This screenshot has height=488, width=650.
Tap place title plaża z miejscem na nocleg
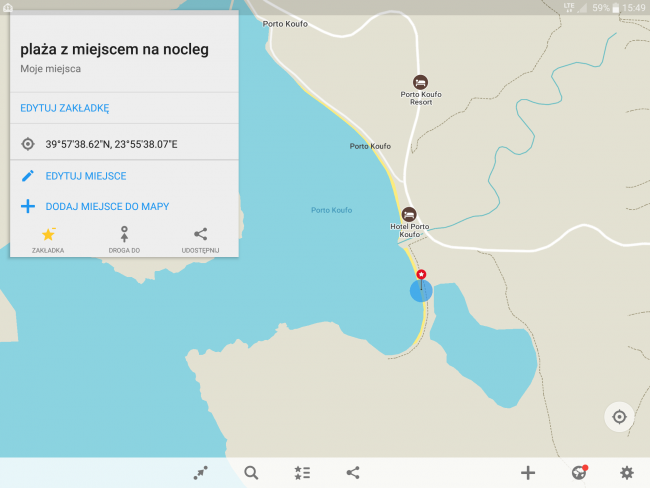point(114,49)
